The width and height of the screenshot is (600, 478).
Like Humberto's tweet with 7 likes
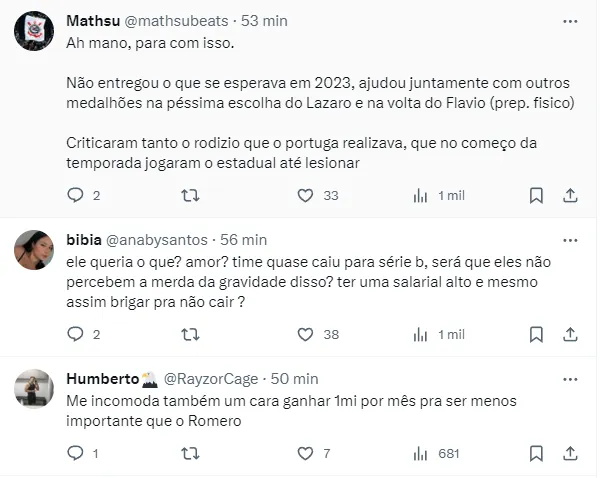point(306,453)
